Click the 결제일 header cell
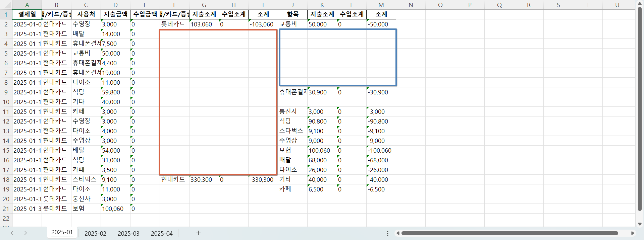The height and width of the screenshot is (240, 644). click(x=27, y=14)
